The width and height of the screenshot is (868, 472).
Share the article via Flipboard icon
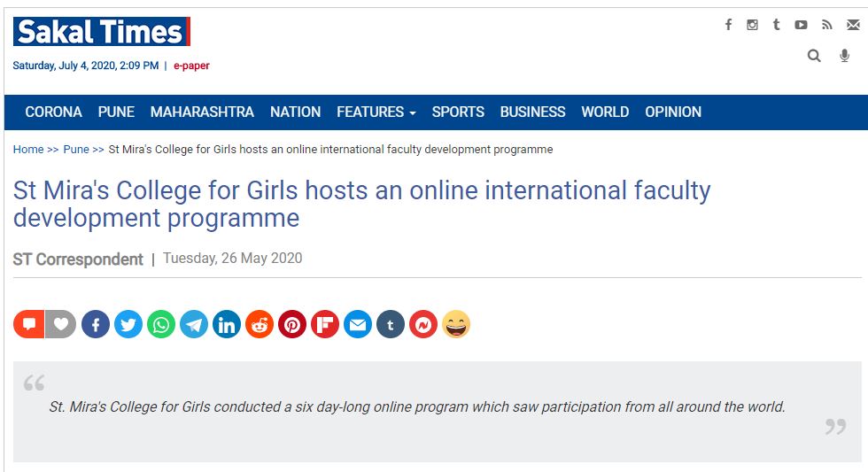(x=325, y=325)
